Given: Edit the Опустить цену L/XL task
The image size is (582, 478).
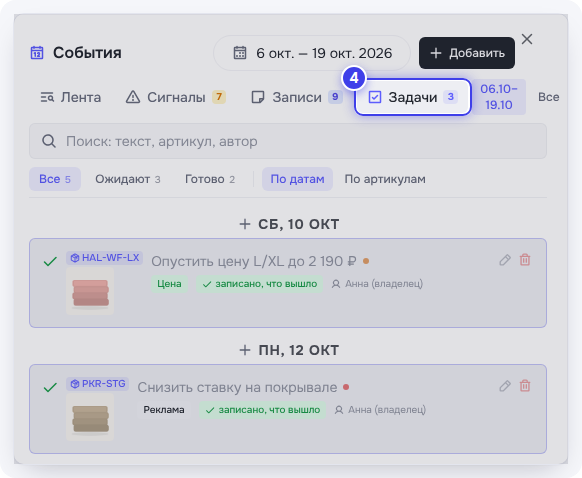Looking at the screenshot, I should tap(505, 260).
